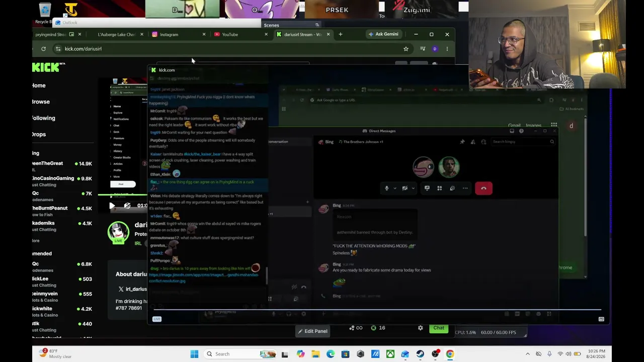Open the Discord inbox icon
The width and height of the screenshot is (644, 362).
[x=512, y=131]
